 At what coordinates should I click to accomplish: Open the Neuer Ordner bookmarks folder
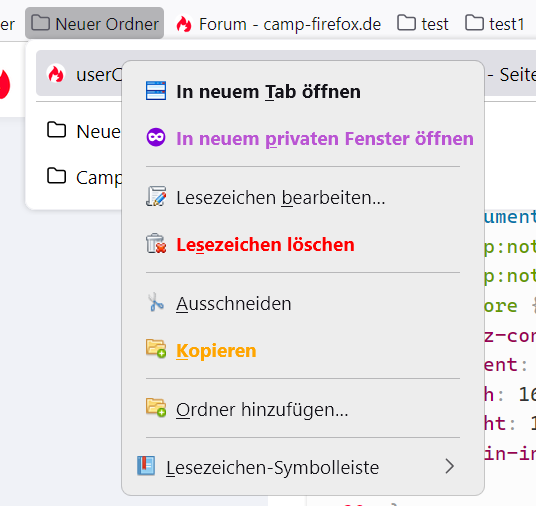[x=95, y=24]
